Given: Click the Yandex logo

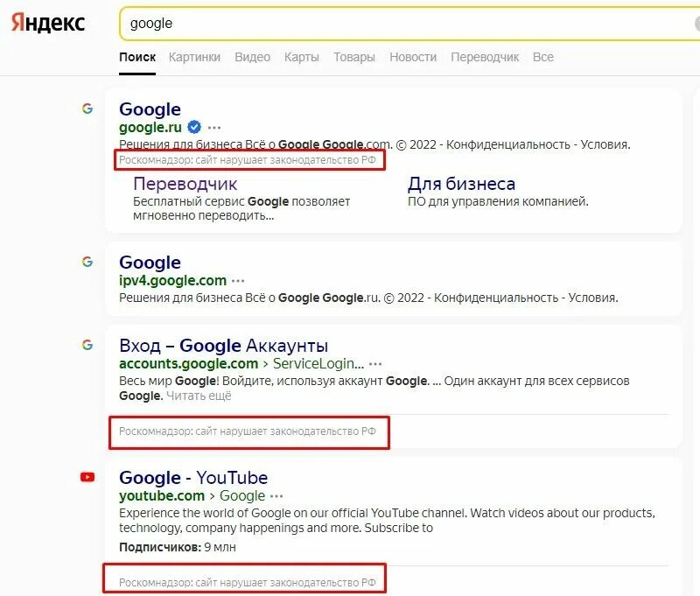Looking at the screenshot, I should pos(48,23).
